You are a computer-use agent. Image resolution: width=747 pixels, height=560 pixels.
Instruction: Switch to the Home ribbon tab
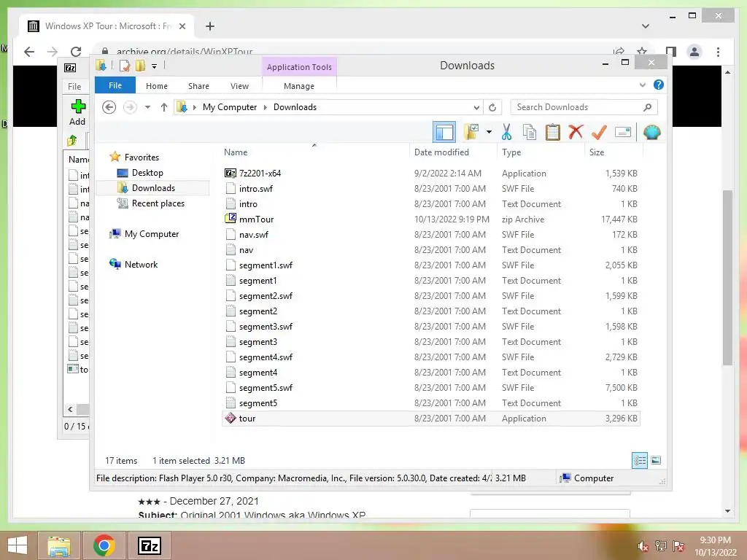[x=157, y=86]
